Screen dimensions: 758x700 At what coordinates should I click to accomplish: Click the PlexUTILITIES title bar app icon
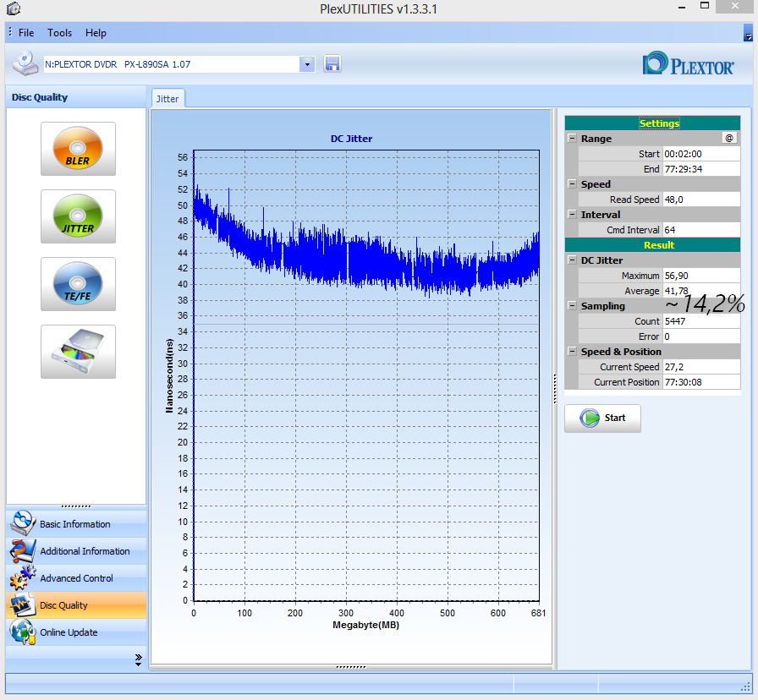[14, 8]
